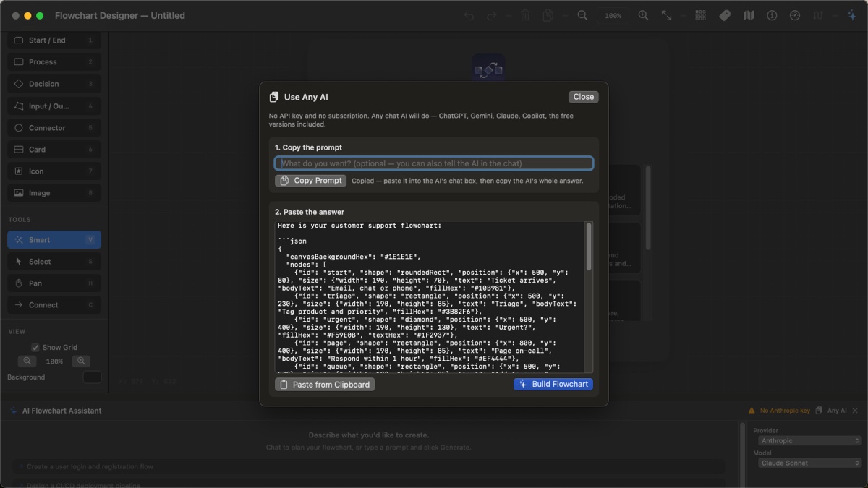Click the Undo arrow in the toolbar
The height and width of the screenshot is (488, 868).
[469, 15]
